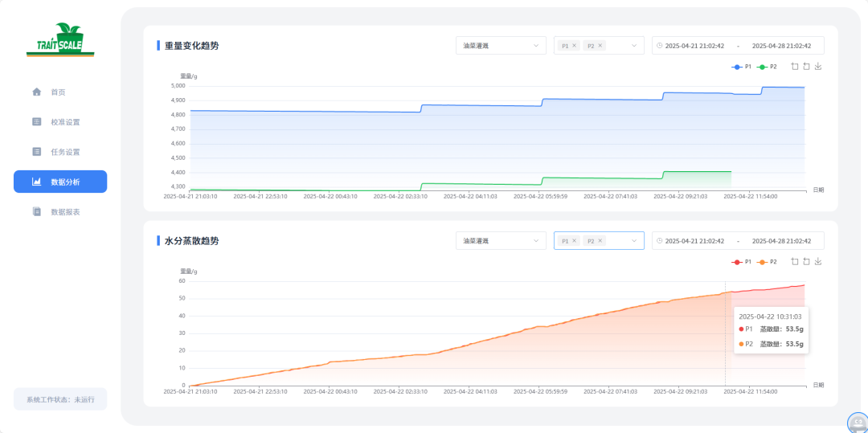Click the P2 蒸散量 53.5g tooltip row
The height and width of the screenshot is (433, 868).
click(771, 343)
